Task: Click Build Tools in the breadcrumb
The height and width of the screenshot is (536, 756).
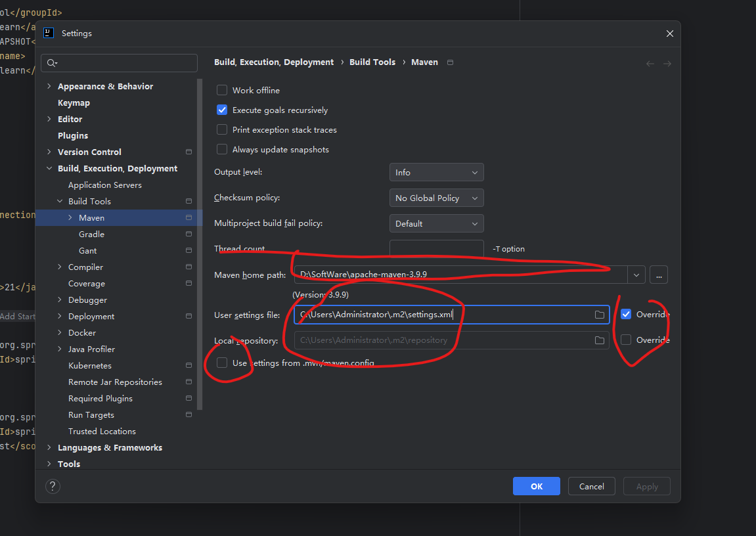Action: tap(372, 62)
